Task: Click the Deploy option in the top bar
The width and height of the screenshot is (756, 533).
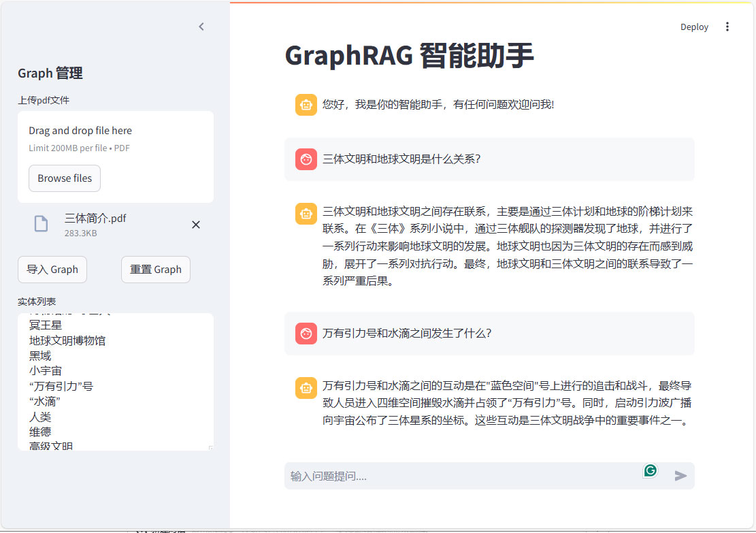Action: [694, 27]
